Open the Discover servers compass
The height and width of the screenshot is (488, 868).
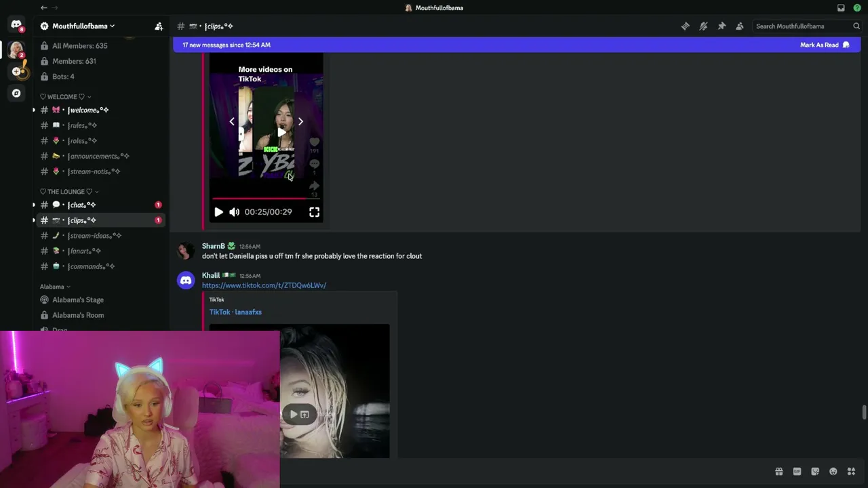(16, 93)
